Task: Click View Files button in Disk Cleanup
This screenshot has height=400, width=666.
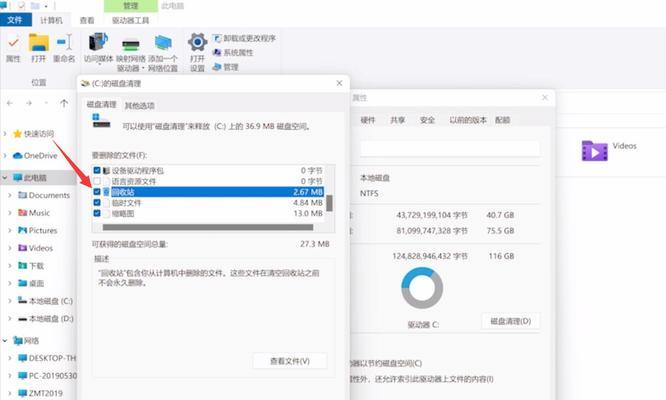Action: (290, 361)
